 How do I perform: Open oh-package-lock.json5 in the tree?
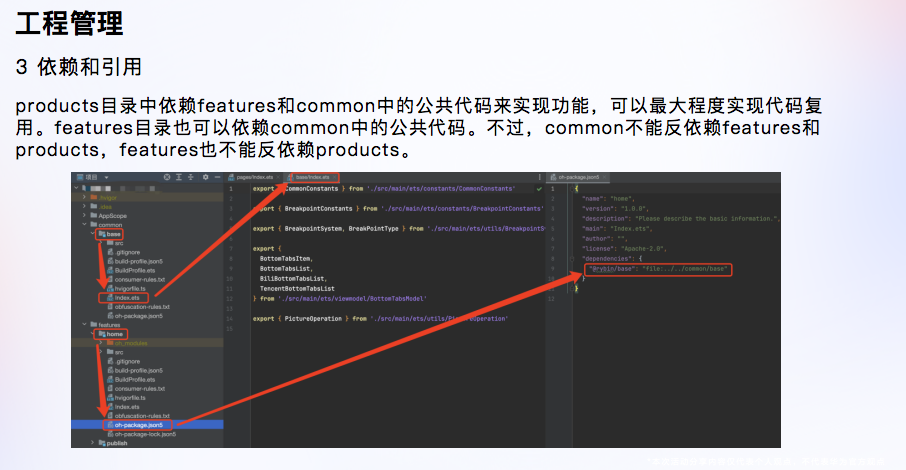[145, 434]
